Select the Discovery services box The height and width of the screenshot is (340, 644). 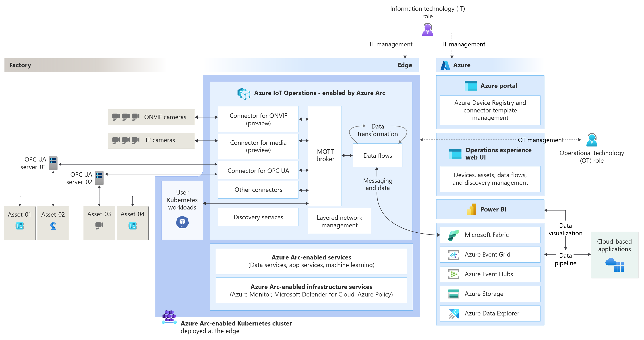pos(258,217)
